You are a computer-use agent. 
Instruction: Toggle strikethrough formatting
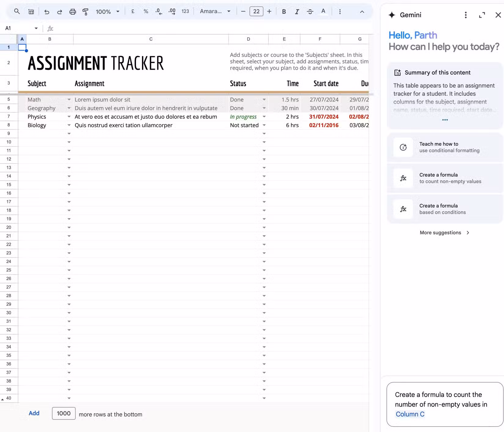(310, 11)
